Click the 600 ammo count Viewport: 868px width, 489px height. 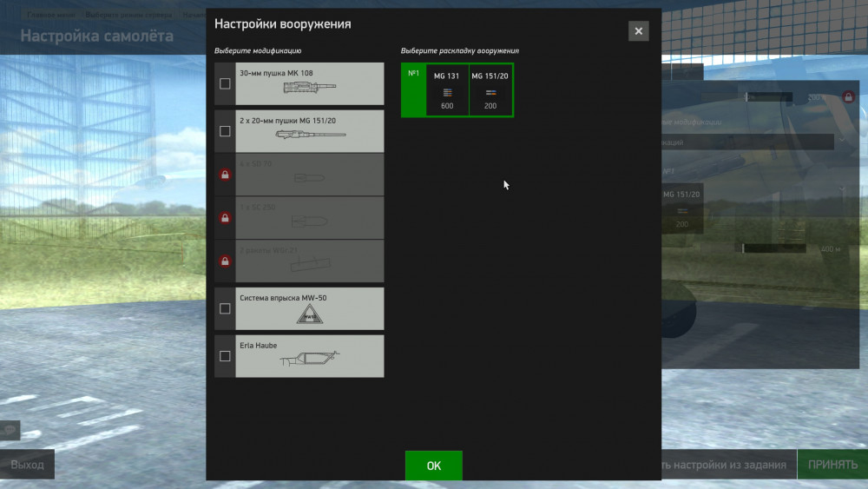coord(447,106)
